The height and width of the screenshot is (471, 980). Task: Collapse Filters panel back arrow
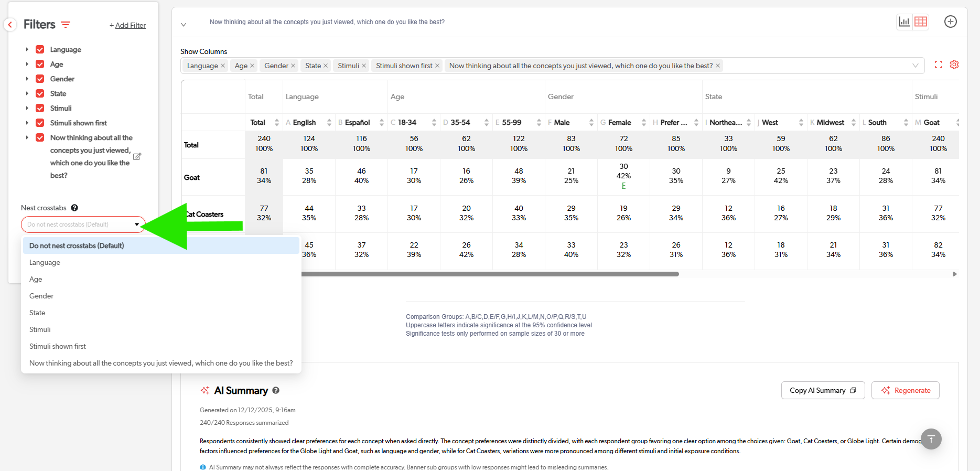point(10,25)
